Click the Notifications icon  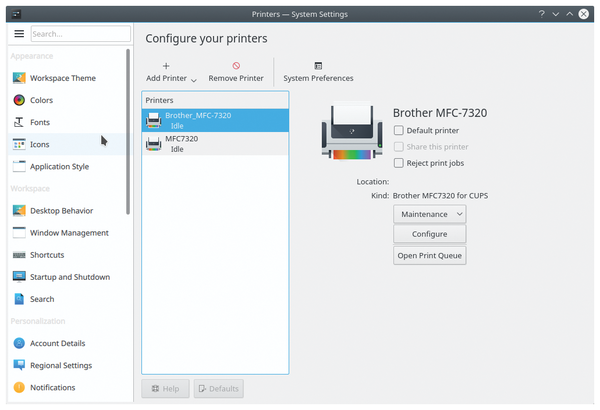[19, 387]
